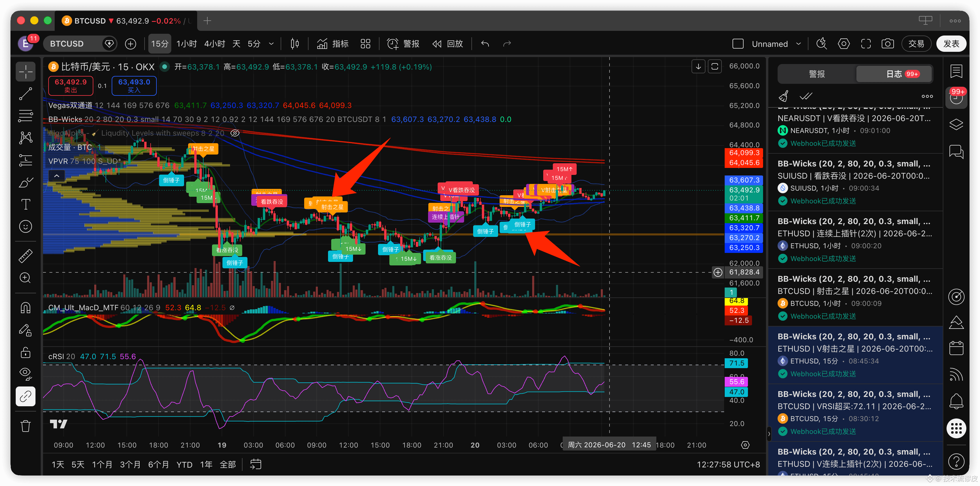Open the 交易 trading panel
The width and height of the screenshot is (980, 486).
pyautogui.click(x=917, y=44)
